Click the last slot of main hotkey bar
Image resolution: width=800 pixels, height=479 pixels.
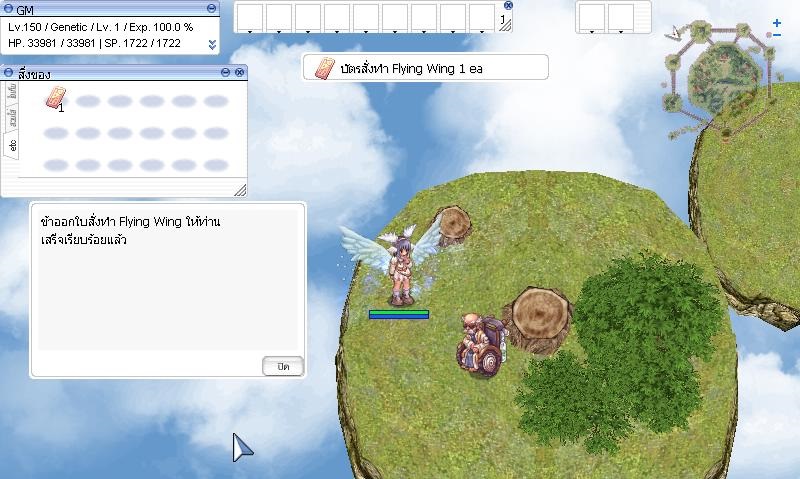click(x=482, y=18)
